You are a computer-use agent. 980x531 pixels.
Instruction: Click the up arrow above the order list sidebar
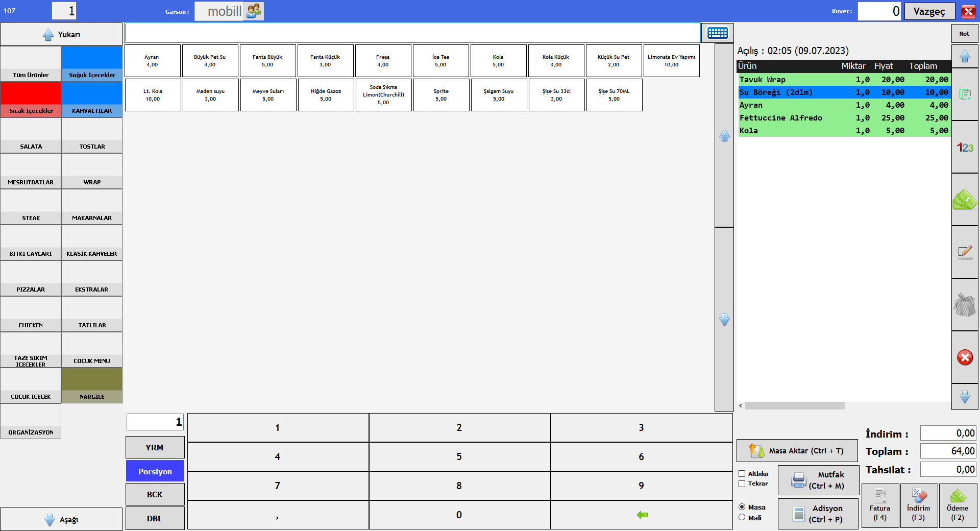965,56
